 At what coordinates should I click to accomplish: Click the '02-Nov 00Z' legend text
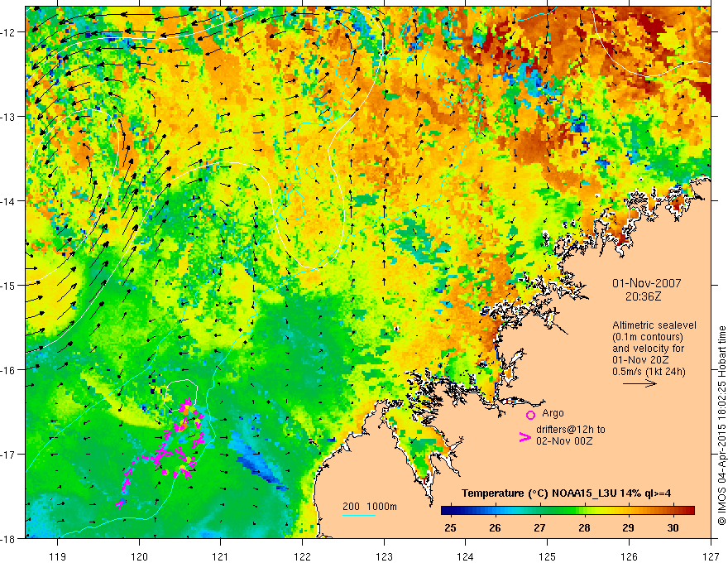pyautogui.click(x=564, y=441)
